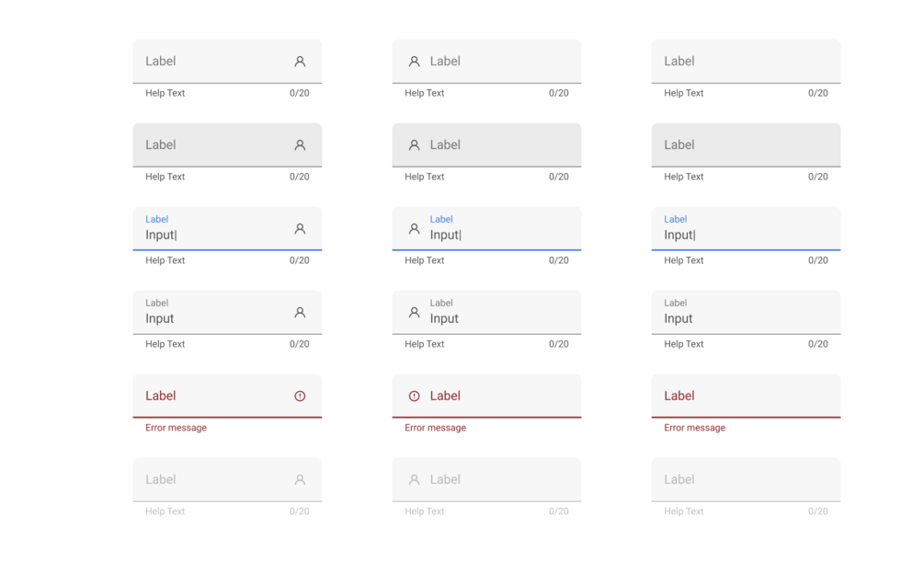Click leading user icon in gray filled Input field
Image resolution: width=924 pixels, height=574 pixels.
(414, 313)
